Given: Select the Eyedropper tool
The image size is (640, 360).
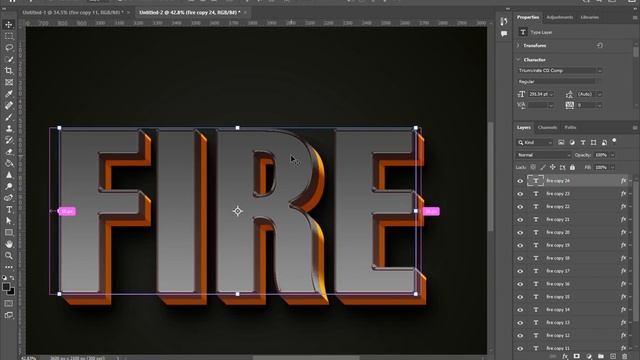Looking at the screenshot, I should point(9,94).
